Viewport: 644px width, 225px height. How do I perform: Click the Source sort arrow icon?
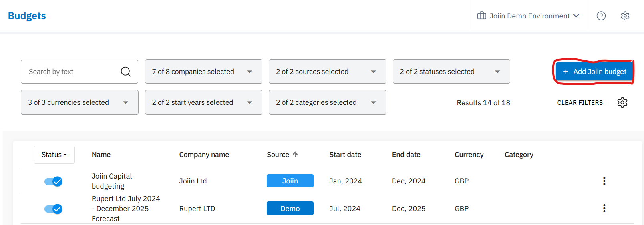click(x=295, y=154)
